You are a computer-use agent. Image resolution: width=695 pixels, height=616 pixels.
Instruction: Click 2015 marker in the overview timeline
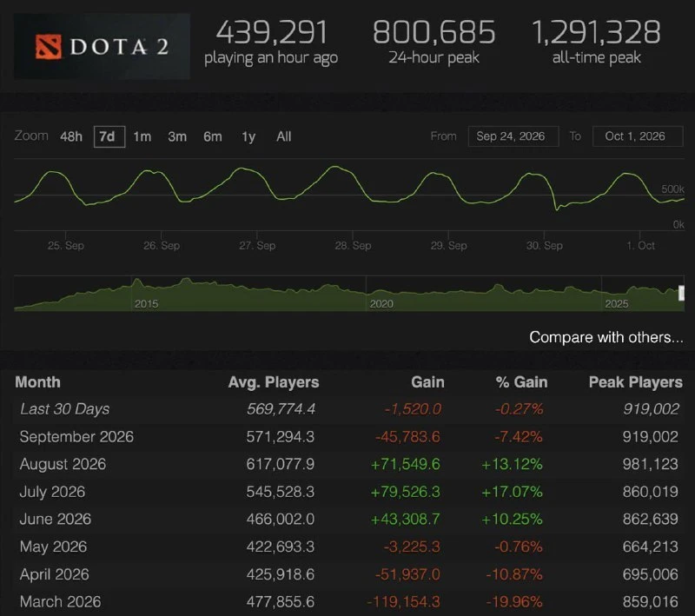pos(146,303)
